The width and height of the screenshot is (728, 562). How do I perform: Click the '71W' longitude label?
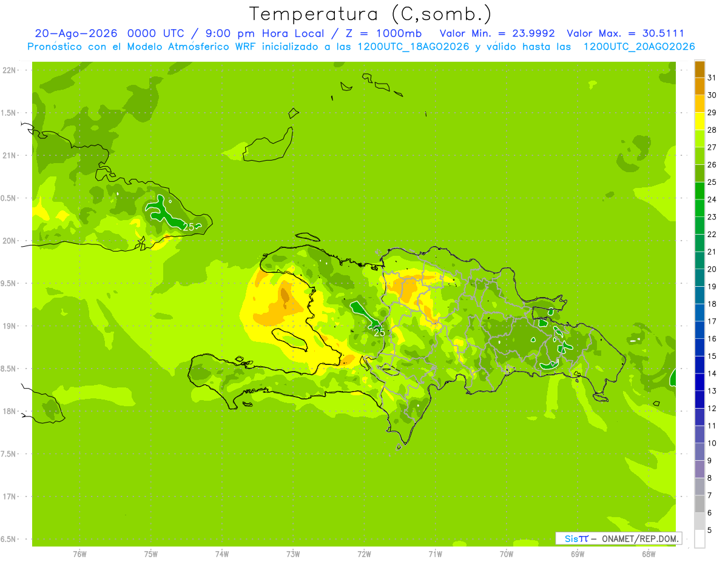click(x=436, y=554)
